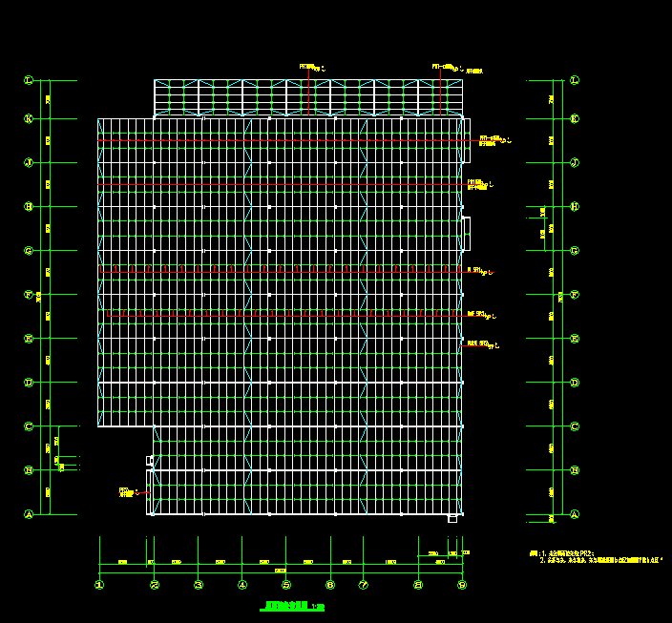The width and height of the screenshot is (672, 623).
Task: Click the small white rectangle on right edge of plan
Action: [467, 229]
